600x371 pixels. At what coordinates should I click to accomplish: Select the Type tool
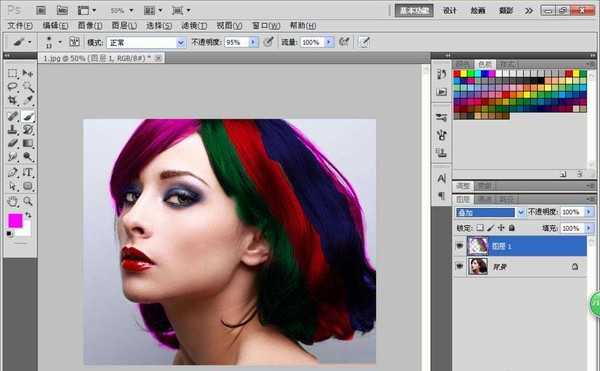[x=28, y=172]
